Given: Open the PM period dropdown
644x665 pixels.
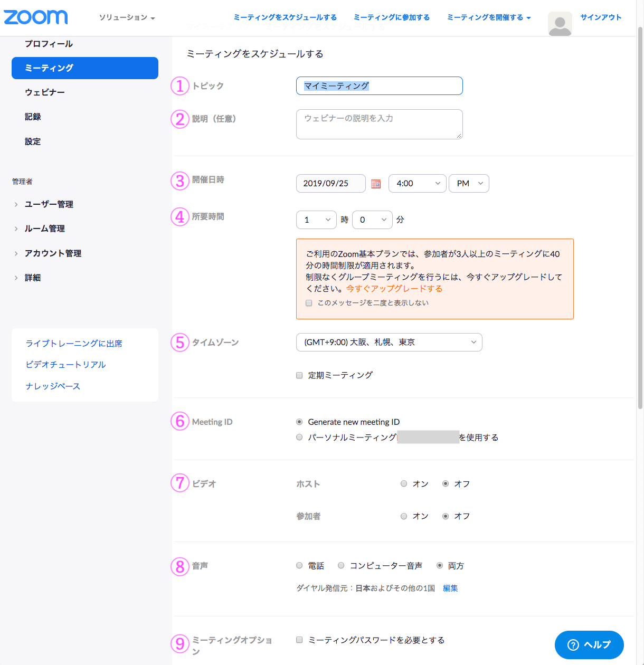Looking at the screenshot, I should point(469,184).
